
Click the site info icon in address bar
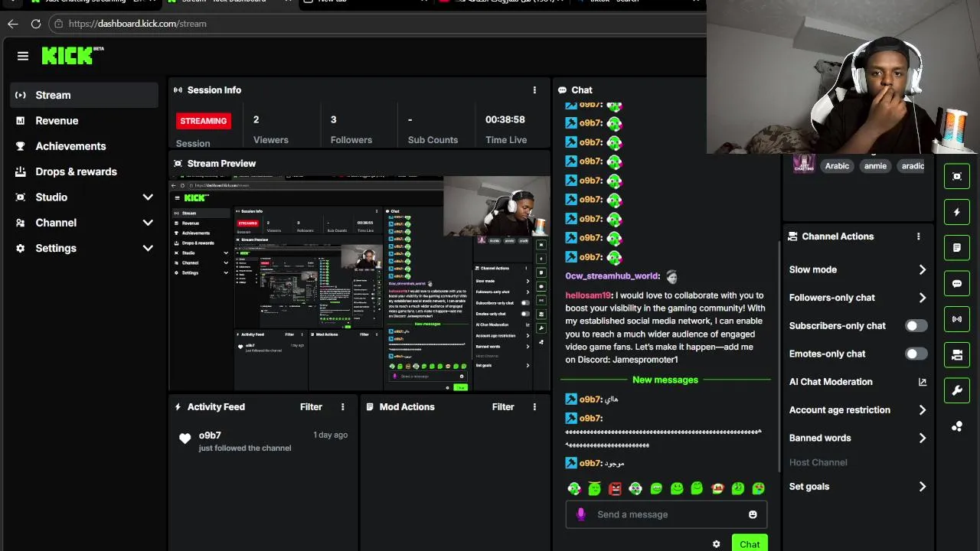click(58, 24)
